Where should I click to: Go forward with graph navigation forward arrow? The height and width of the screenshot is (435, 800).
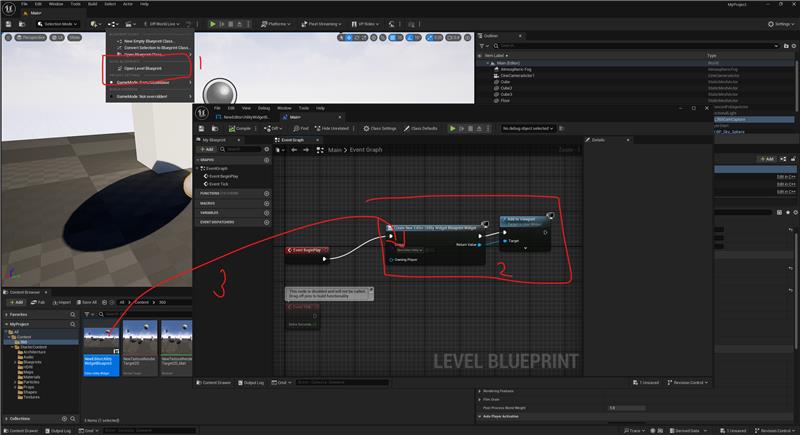coord(306,150)
